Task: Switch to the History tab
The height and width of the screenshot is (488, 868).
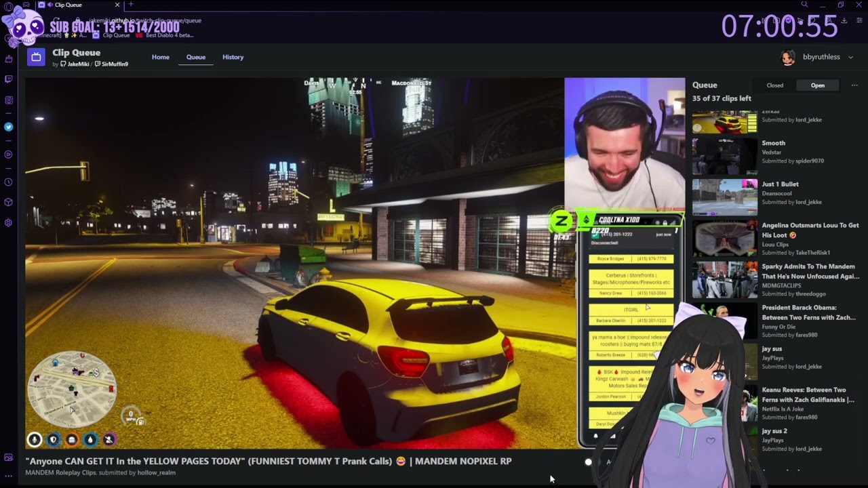Action: (x=233, y=57)
